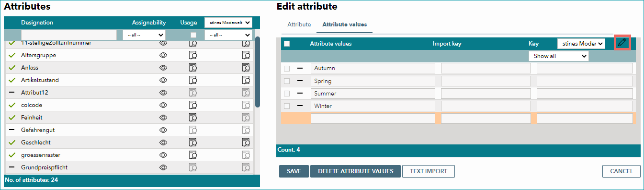Click the minus icon next to Autumn
Viewport: 644px width, 190px height.
point(300,69)
